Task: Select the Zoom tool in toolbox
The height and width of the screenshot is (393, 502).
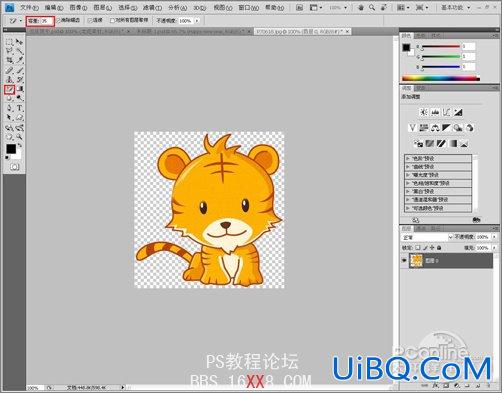Action: pos(20,137)
